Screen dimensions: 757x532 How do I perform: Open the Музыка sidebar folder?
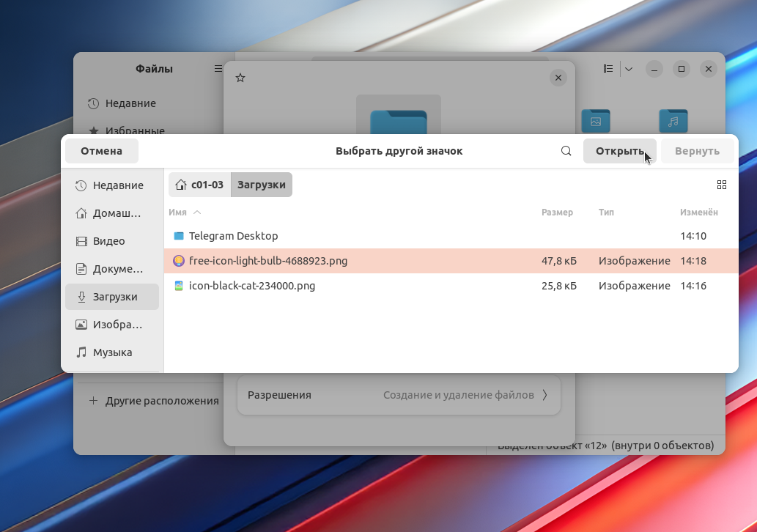point(112,352)
